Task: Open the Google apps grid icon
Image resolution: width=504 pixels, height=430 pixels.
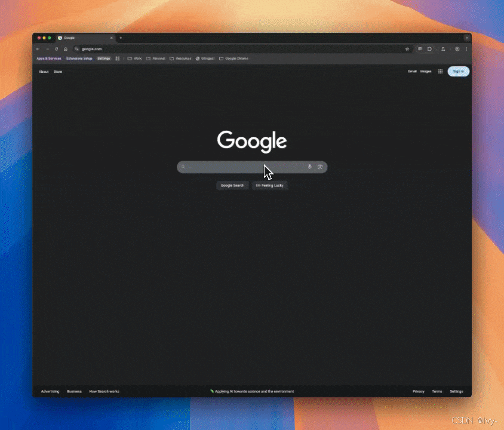Action: (x=440, y=71)
